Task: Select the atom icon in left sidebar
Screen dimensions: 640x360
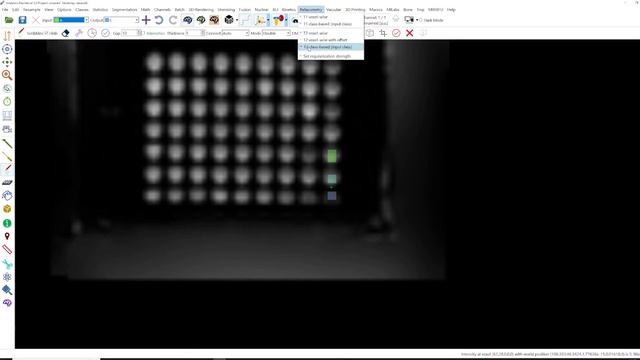Action: point(7,277)
